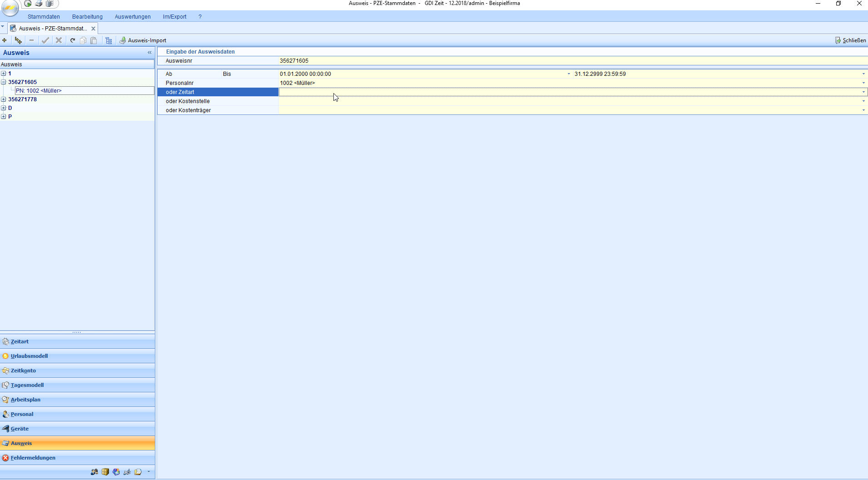The width and height of the screenshot is (868, 480).
Task: Click the database table icon at top
Action: [50, 4]
